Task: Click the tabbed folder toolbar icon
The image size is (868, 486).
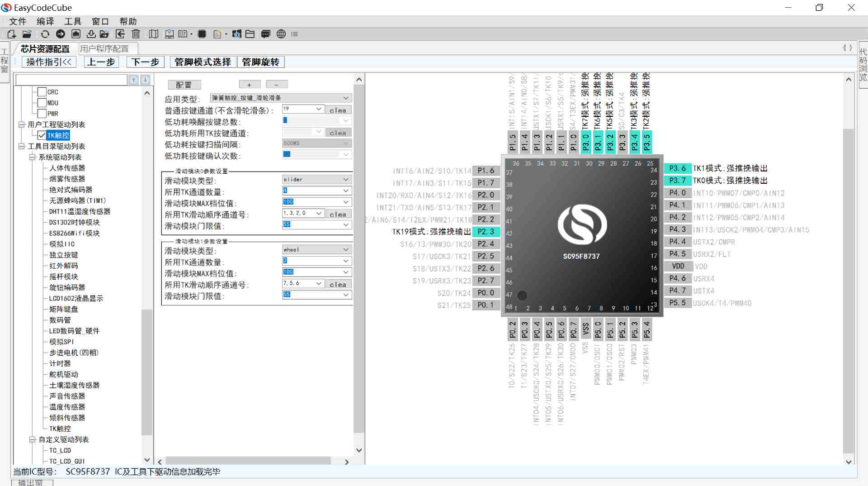Action: [x=250, y=34]
